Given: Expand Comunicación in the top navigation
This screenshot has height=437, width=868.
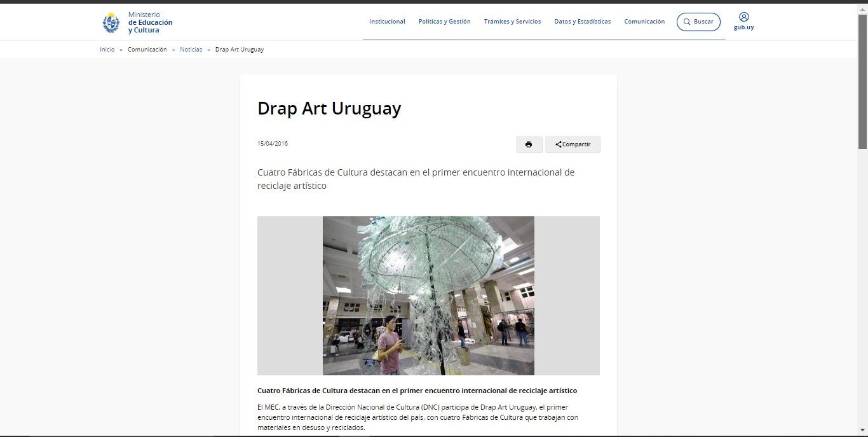Looking at the screenshot, I should (644, 22).
